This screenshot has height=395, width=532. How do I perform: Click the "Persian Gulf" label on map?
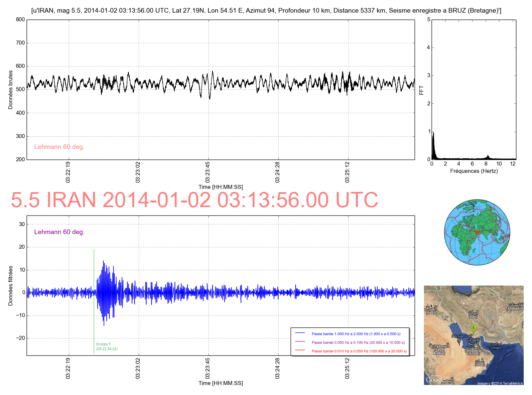[462, 336]
